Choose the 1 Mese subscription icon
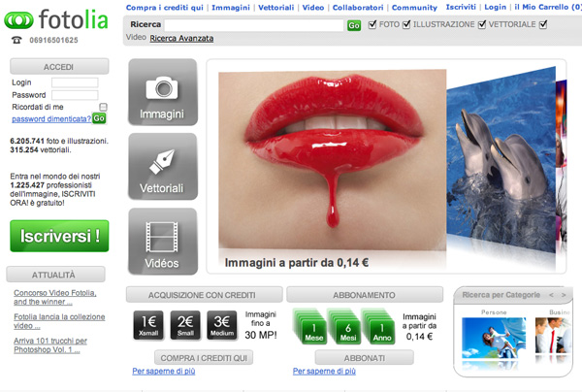Screen dimensions: 582x392 311,327
